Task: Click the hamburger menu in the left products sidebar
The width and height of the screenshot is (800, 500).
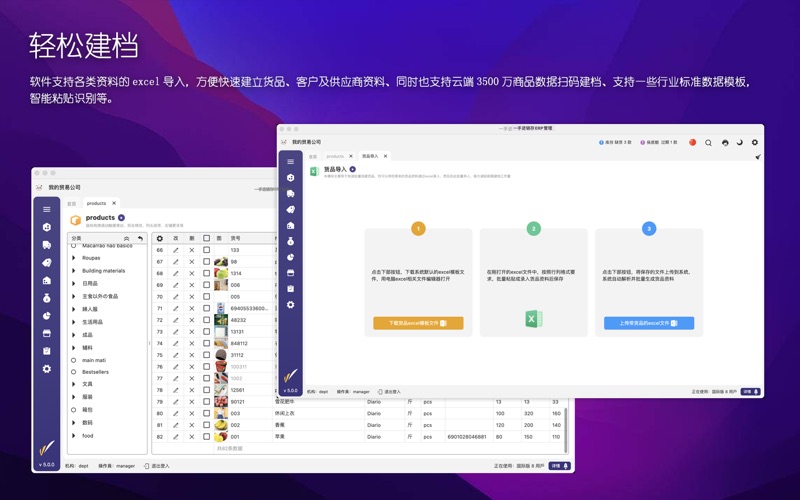Action: pyautogui.click(x=47, y=210)
